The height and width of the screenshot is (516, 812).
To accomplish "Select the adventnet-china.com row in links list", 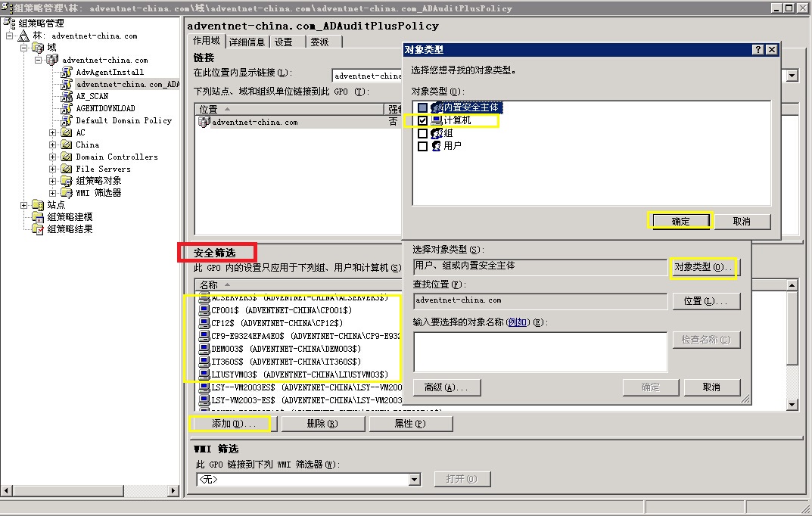I will pos(300,122).
